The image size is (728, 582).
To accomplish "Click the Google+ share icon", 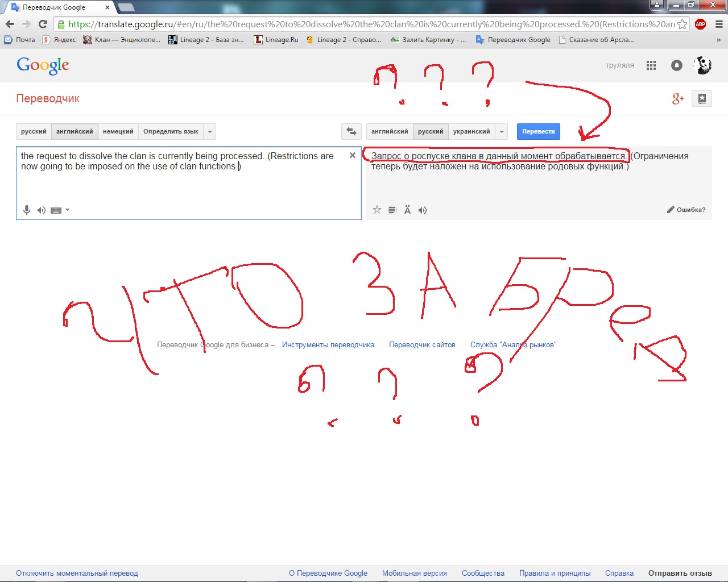I will coord(678,99).
